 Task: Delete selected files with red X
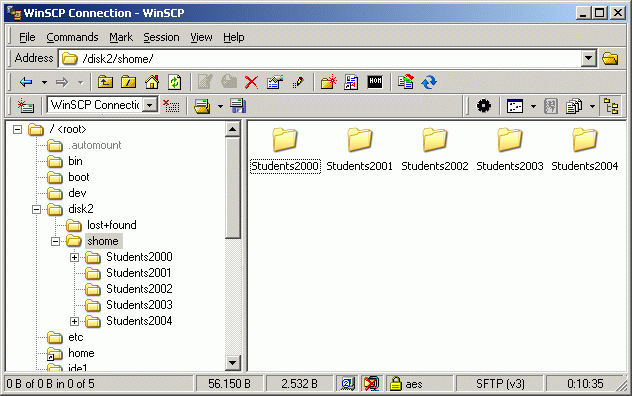(252, 82)
